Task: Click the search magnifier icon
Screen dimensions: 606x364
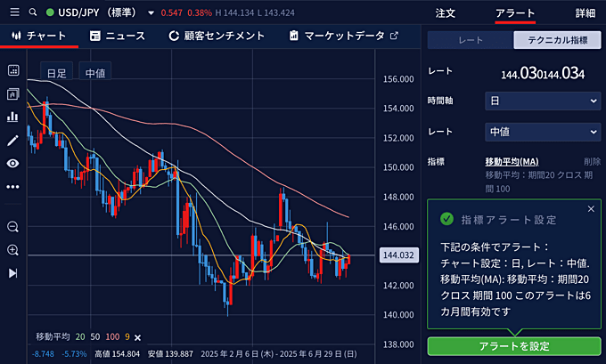Action: [33, 12]
